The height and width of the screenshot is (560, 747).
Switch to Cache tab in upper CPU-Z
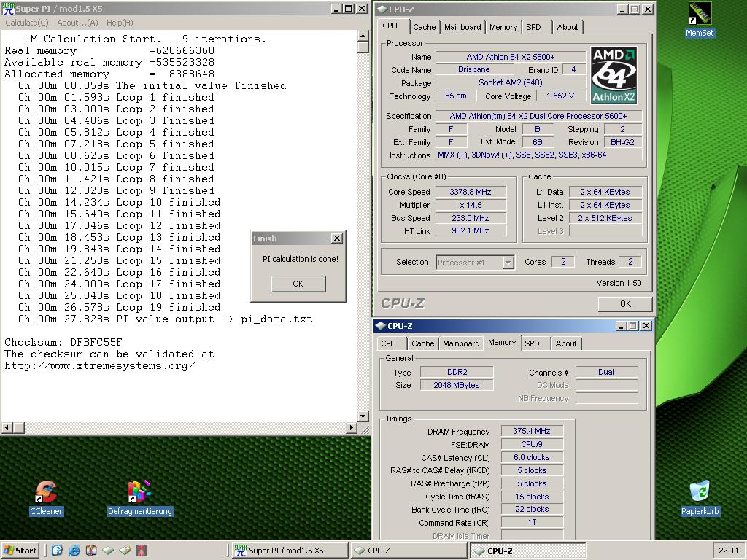click(x=424, y=27)
